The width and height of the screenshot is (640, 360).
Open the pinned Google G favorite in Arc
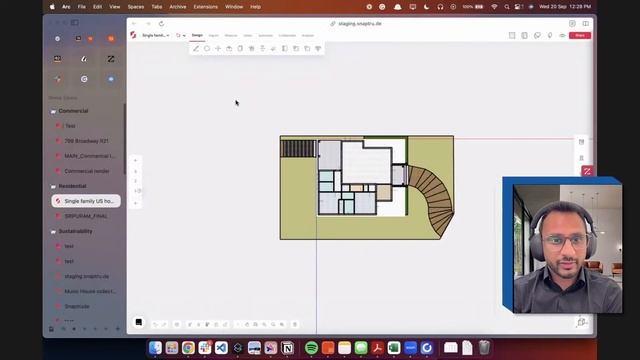84,79
